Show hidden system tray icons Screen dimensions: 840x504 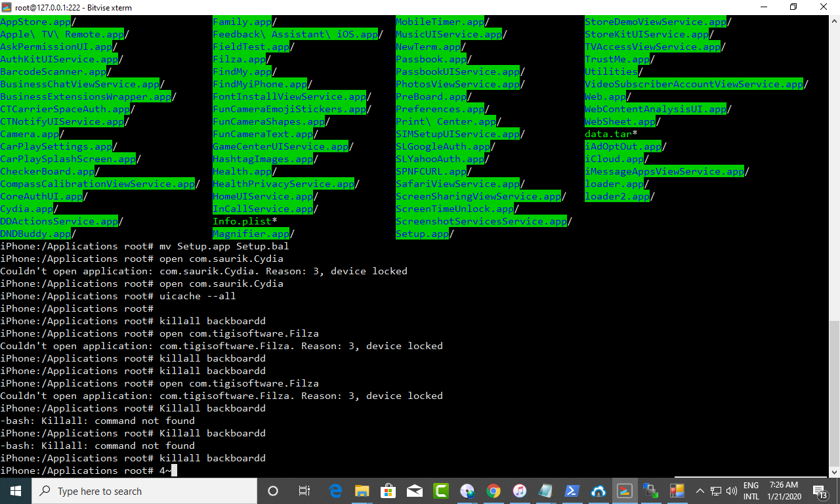tap(700, 491)
